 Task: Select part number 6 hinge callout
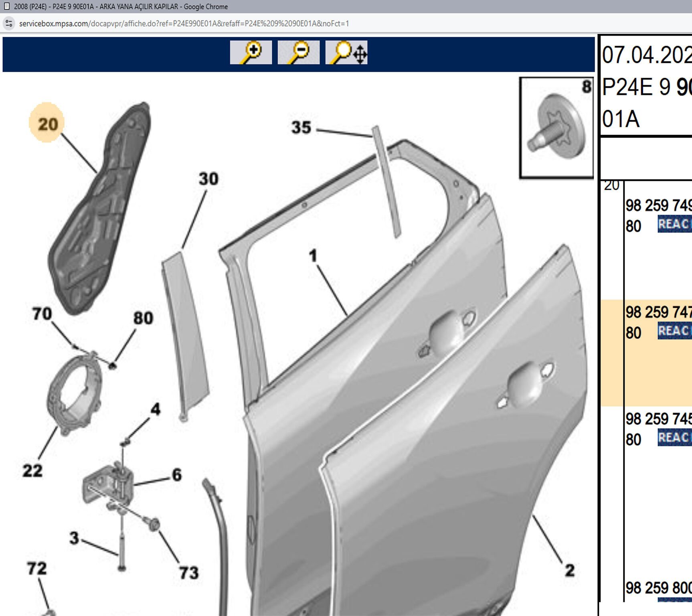click(x=177, y=475)
